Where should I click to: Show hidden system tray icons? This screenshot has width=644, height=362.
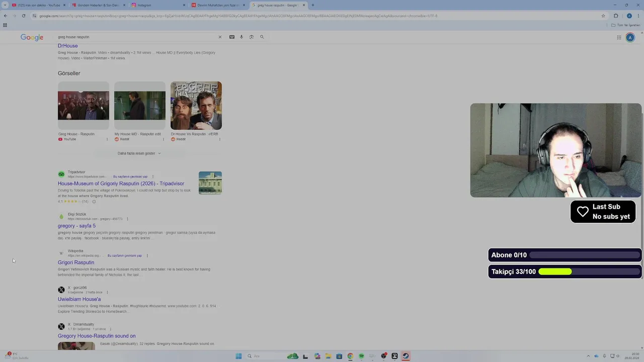point(588,356)
